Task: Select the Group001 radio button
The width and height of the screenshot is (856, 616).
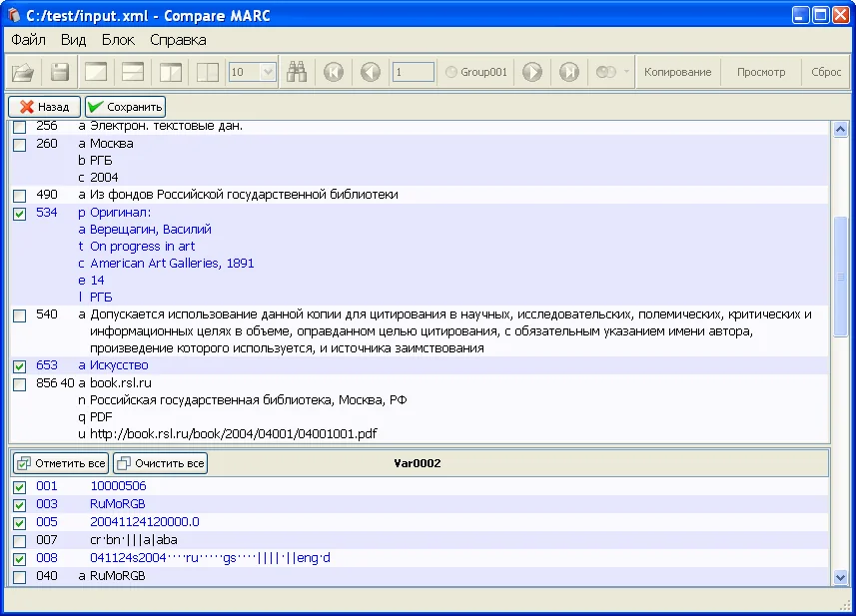Action: coord(451,72)
